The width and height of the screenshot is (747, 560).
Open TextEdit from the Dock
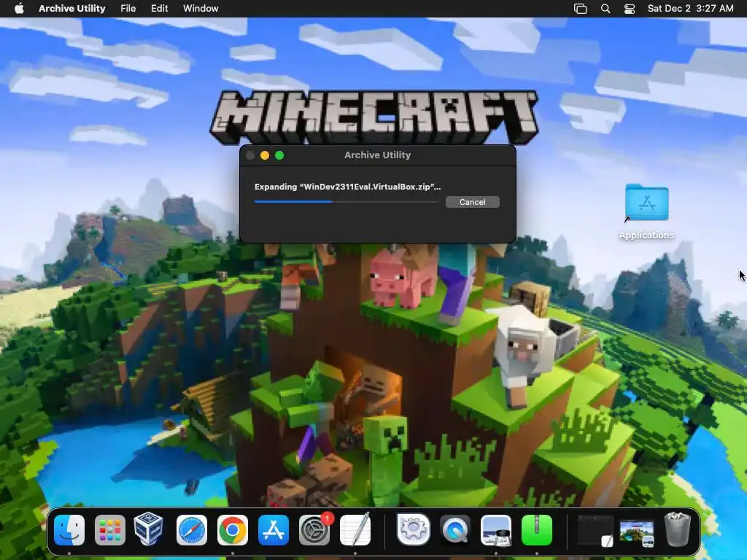[355, 529]
